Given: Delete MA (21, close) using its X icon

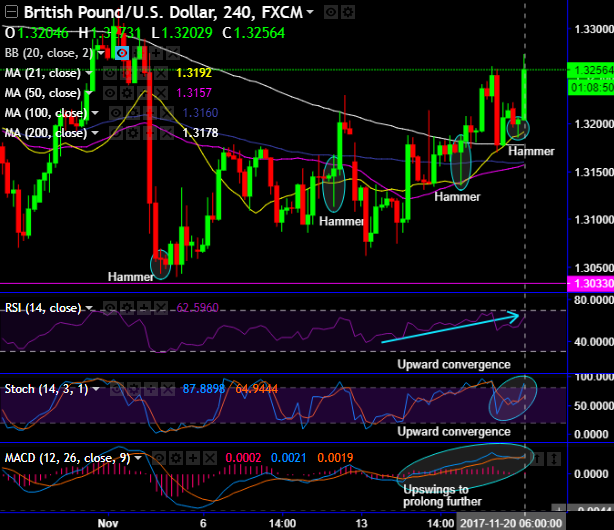Looking at the screenshot, I should (161, 73).
